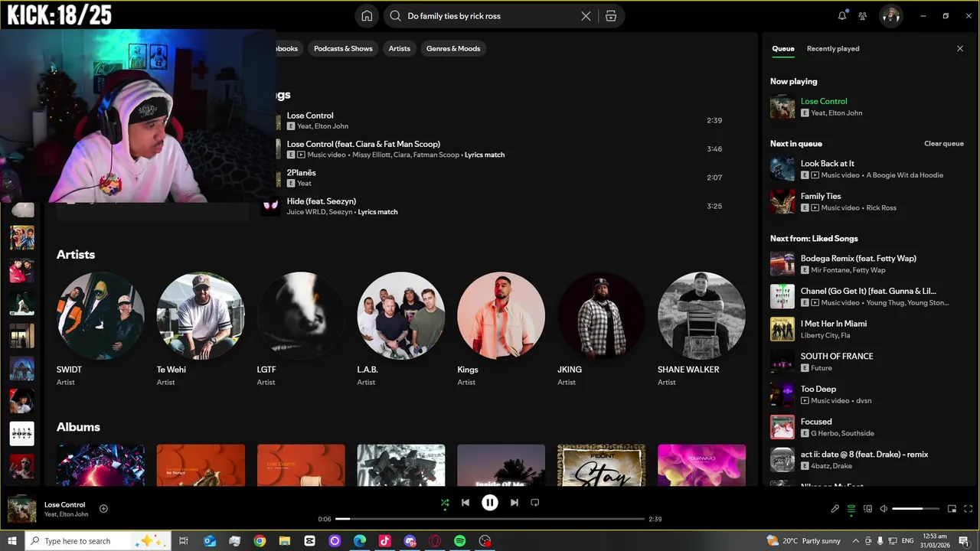Open the Inside Of Me album cover
980x551 pixels.
tap(501, 465)
